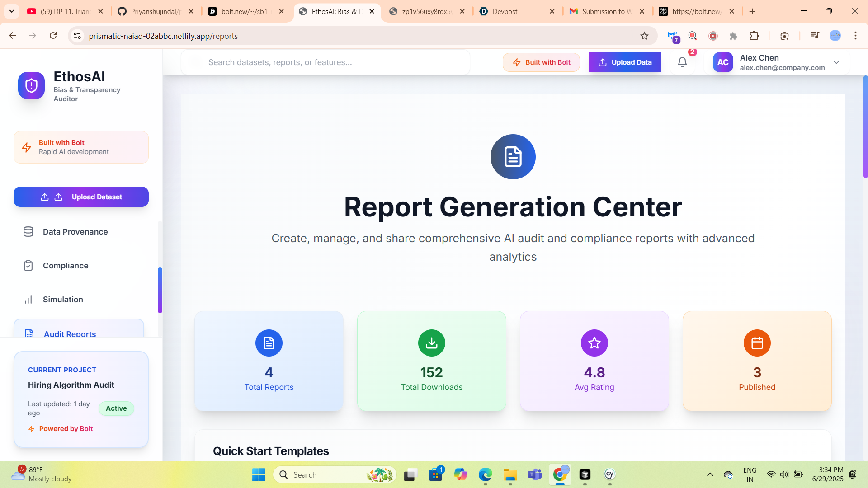Open the tab search chevron in Chrome
Viewport: 868px width, 488px height.
pos(12,11)
